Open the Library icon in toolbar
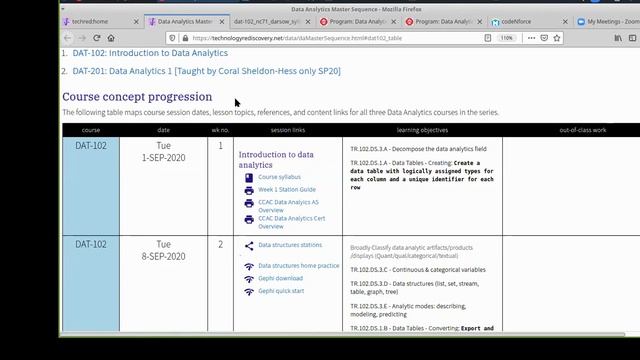Viewport: 640px width, 360px height. [618, 38]
